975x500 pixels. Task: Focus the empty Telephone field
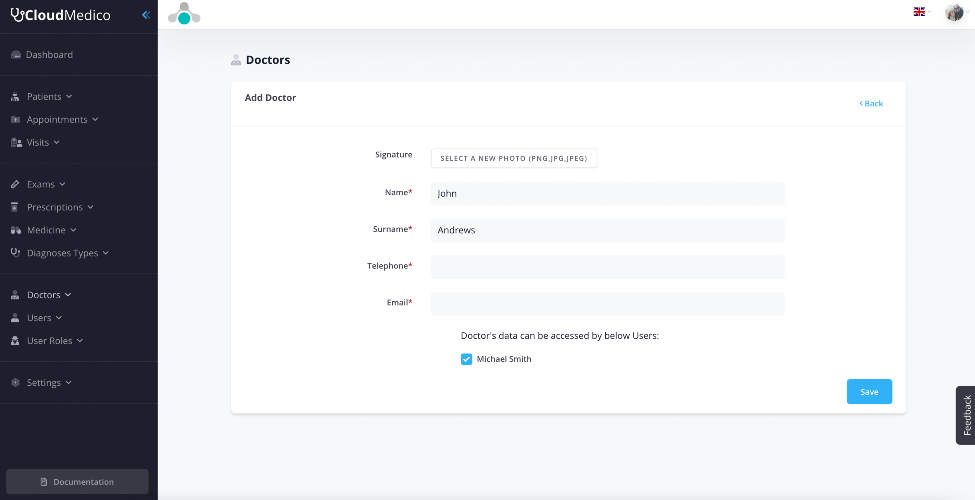click(x=608, y=267)
